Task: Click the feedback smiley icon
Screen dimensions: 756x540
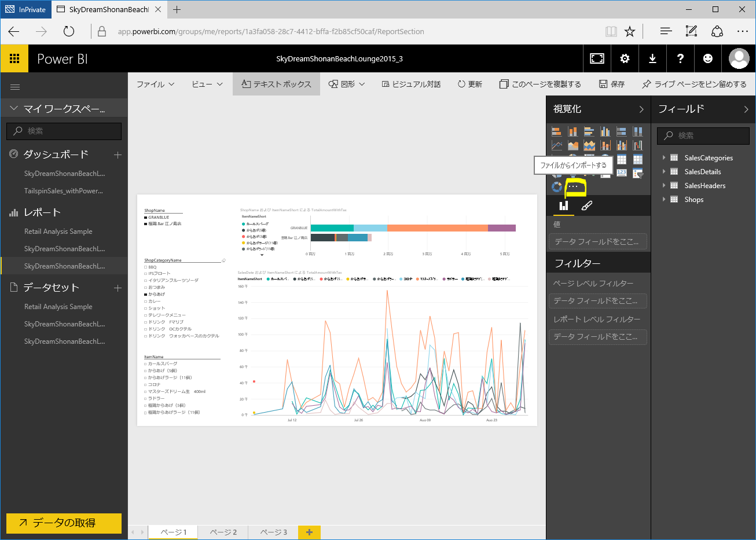Action: click(708, 58)
